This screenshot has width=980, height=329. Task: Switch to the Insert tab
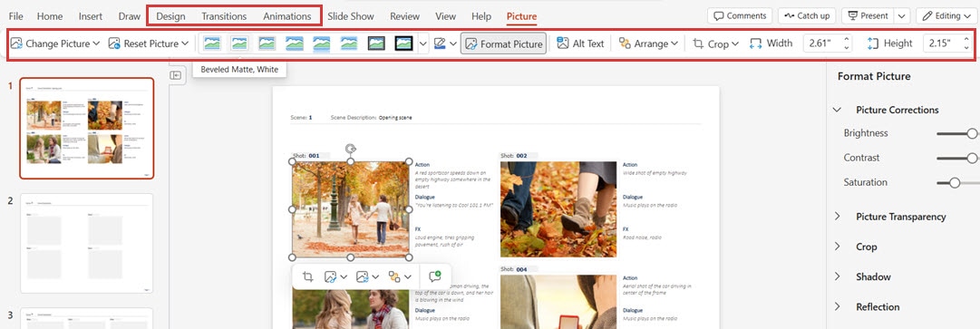point(91,16)
